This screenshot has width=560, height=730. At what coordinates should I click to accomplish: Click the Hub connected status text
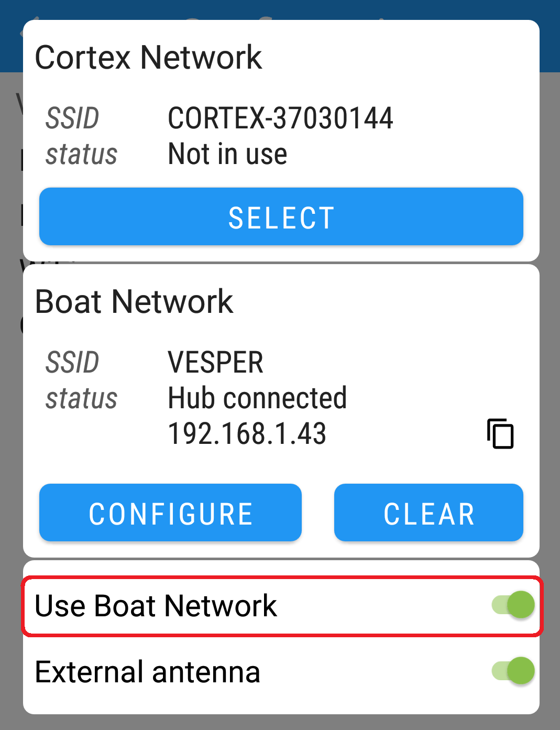tap(257, 398)
